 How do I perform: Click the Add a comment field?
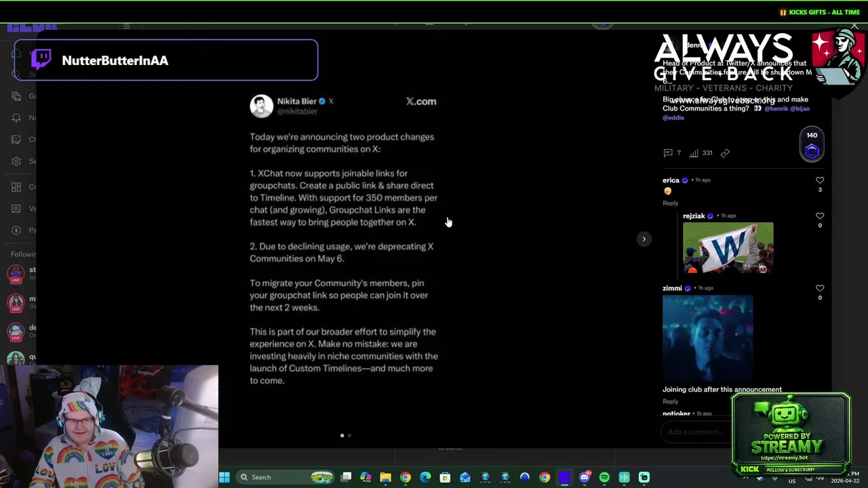pyautogui.click(x=695, y=432)
